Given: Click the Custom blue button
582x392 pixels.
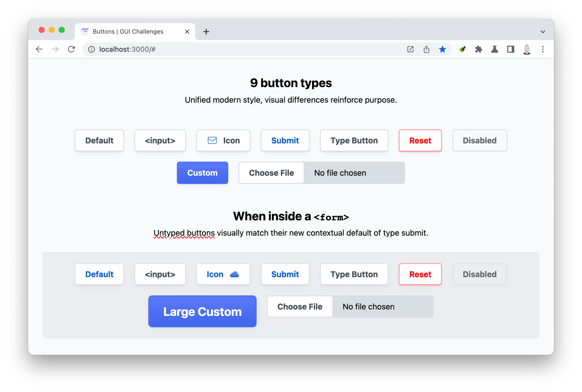Looking at the screenshot, I should pyautogui.click(x=202, y=172).
